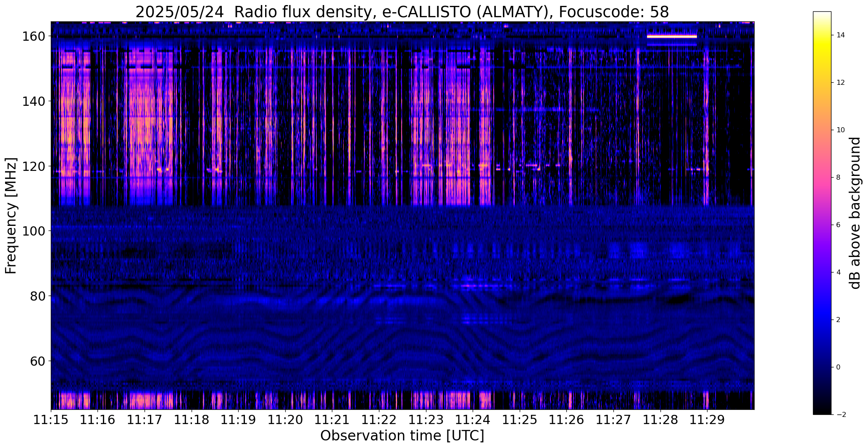
Task: Click the 11:21 time tick label
Action: coord(332,420)
